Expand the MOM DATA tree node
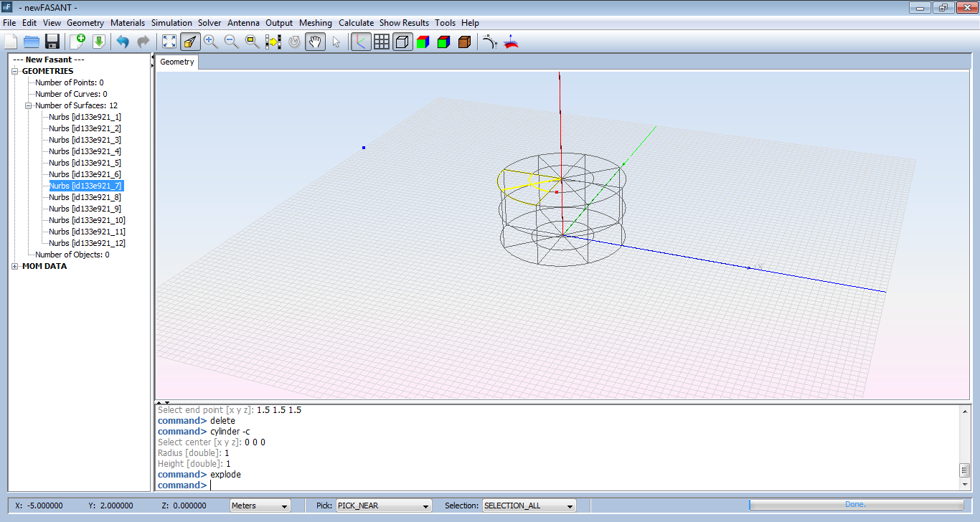The image size is (980, 522). point(15,267)
